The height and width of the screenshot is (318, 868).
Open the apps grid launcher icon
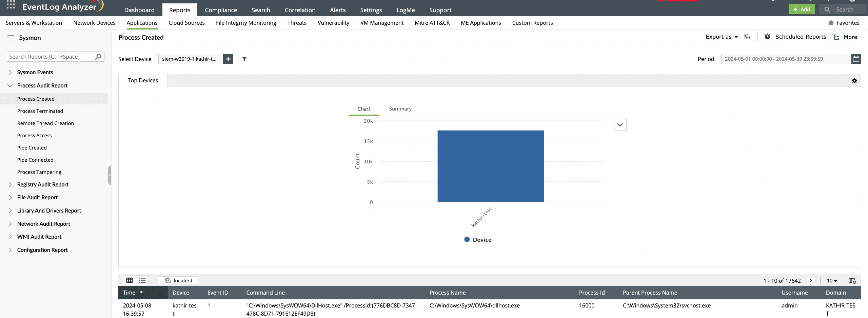[11, 4]
